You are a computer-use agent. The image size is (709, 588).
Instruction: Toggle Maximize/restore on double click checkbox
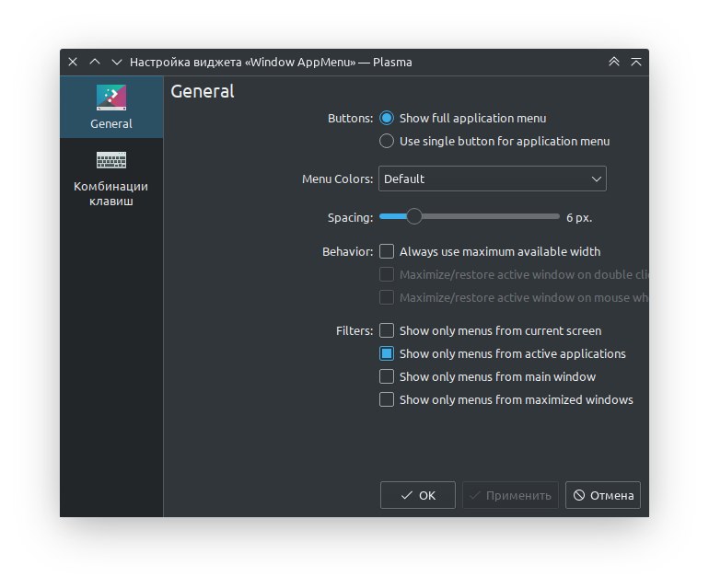[x=387, y=274]
